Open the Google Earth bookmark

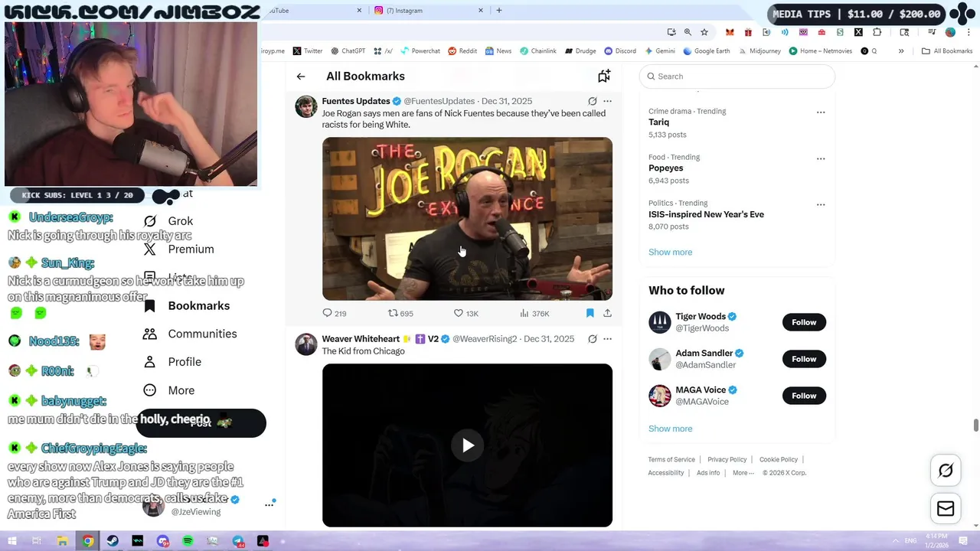click(x=707, y=51)
